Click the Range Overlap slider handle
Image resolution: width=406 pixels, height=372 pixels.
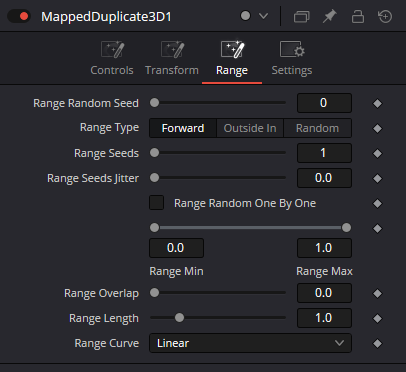[x=154, y=293]
